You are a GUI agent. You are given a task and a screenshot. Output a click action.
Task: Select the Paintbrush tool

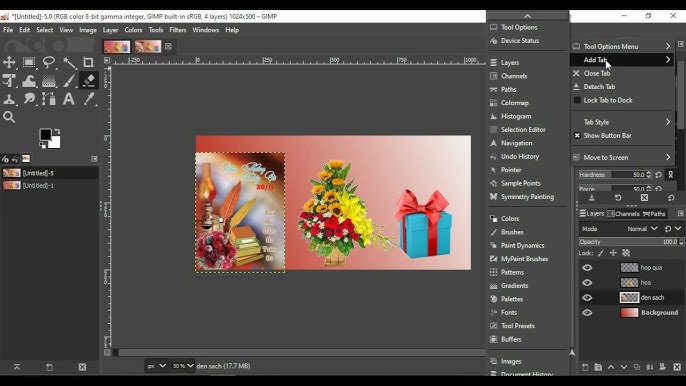click(x=69, y=81)
